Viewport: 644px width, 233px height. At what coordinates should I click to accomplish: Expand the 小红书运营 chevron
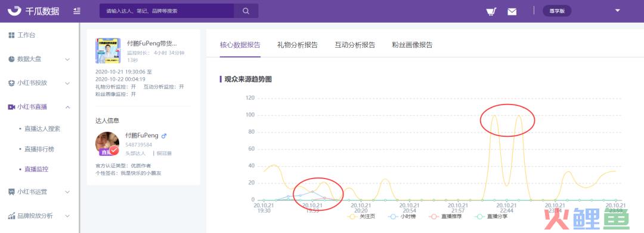[x=67, y=192]
